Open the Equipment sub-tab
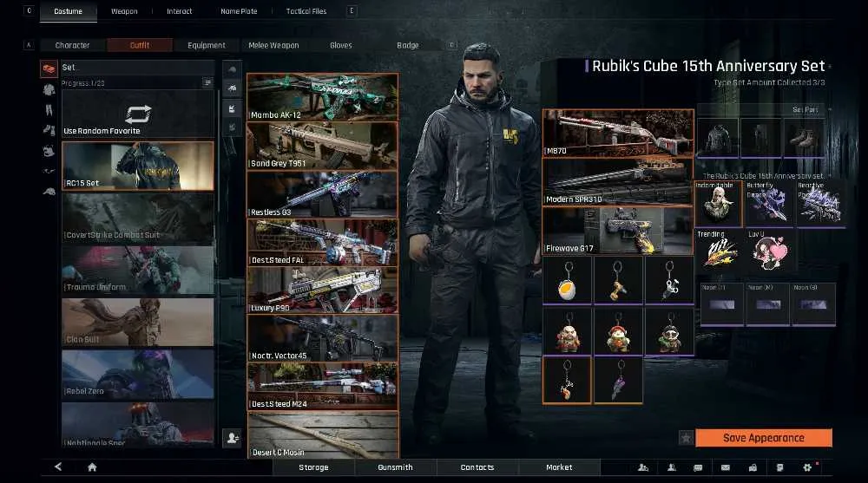 206,45
